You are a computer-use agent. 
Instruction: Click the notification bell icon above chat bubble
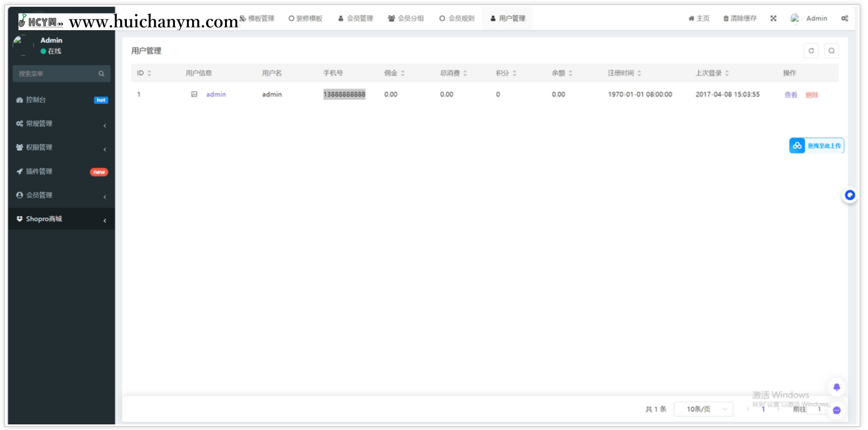pyautogui.click(x=836, y=387)
